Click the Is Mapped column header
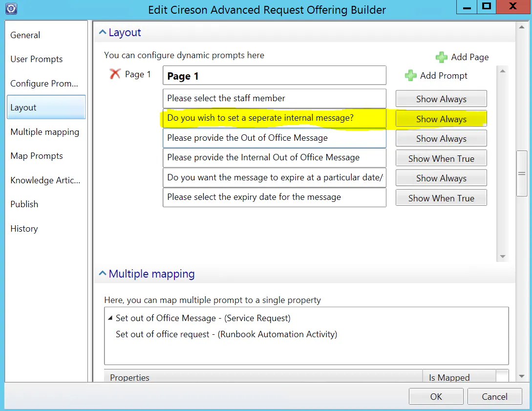This screenshot has width=532, height=411. (459, 376)
